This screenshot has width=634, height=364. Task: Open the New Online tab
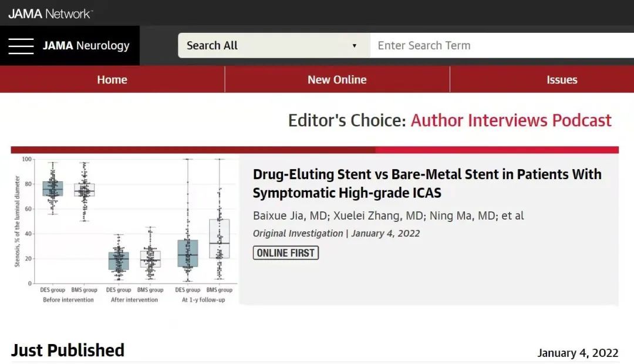337,80
